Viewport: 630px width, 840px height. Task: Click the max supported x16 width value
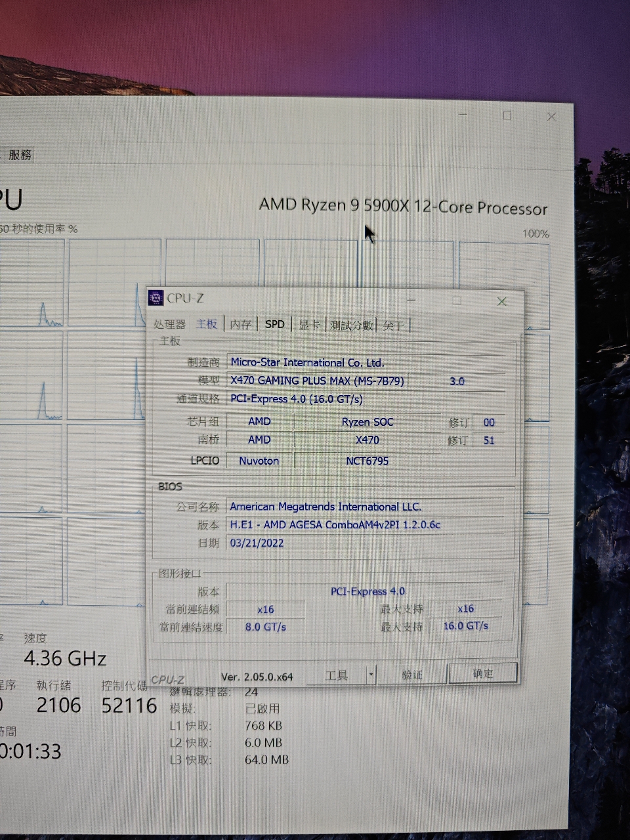[466, 608]
